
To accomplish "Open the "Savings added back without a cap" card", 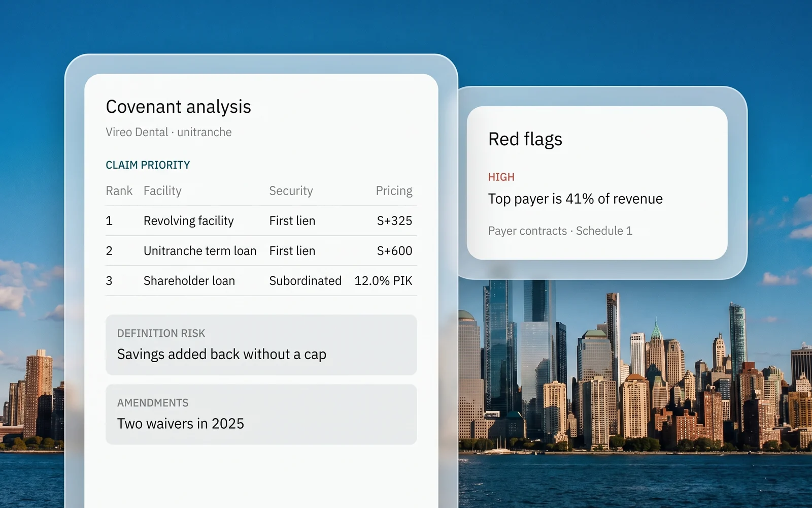I will tap(261, 345).
